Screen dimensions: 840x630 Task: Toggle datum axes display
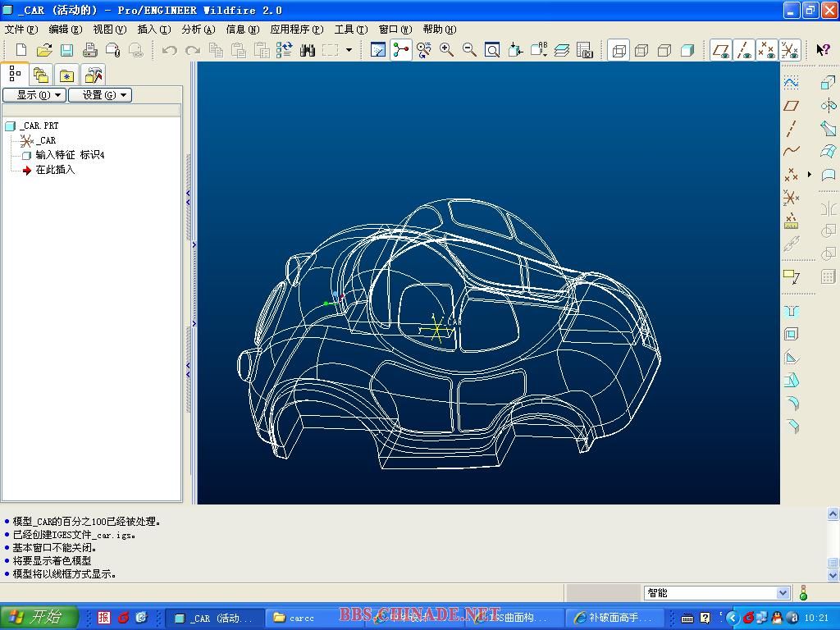click(744, 51)
